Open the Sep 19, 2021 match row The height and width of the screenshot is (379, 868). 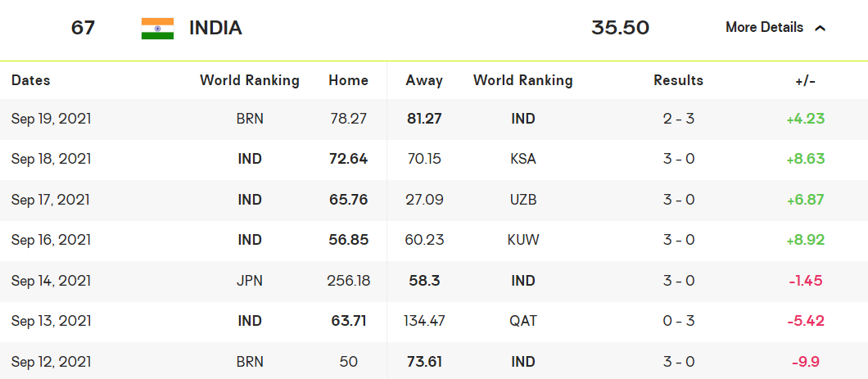[x=51, y=119]
